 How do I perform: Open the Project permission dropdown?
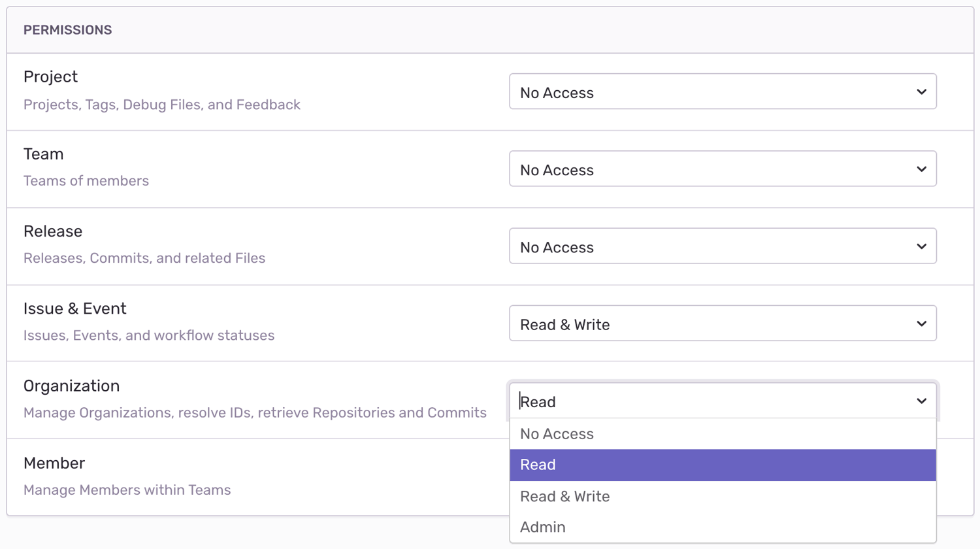point(722,92)
